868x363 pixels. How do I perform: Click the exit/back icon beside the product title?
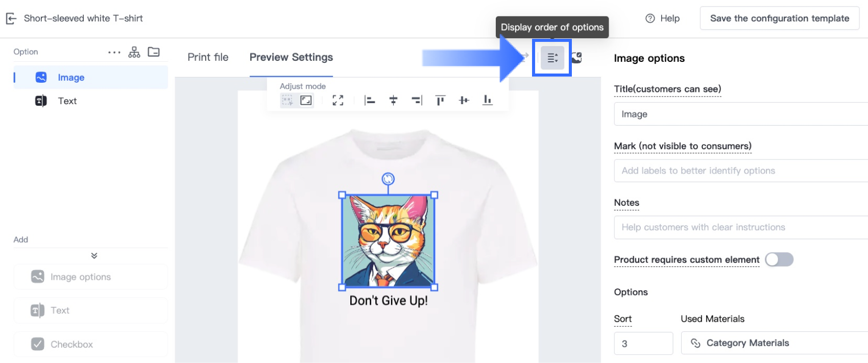click(11, 19)
